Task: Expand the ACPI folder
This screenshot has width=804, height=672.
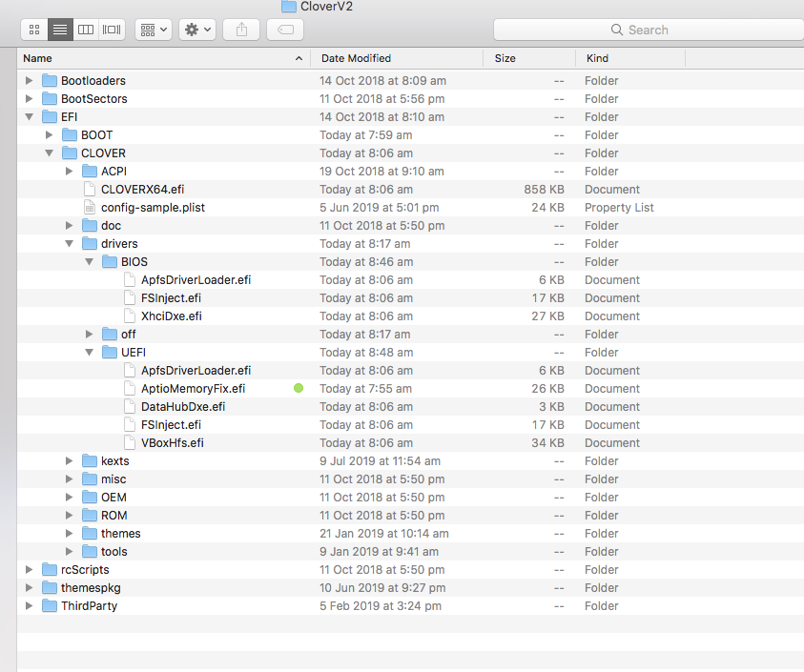Action: pyautogui.click(x=70, y=172)
